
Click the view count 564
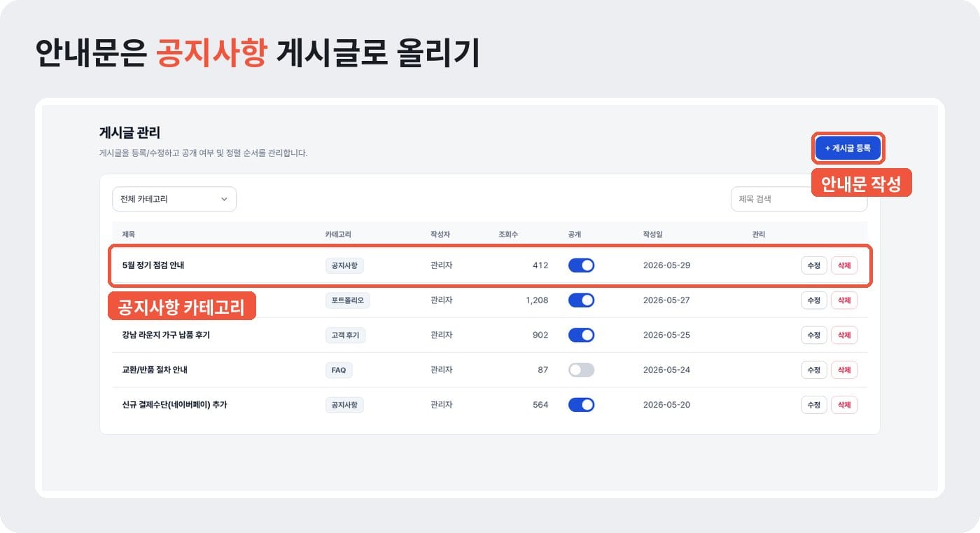click(x=540, y=405)
